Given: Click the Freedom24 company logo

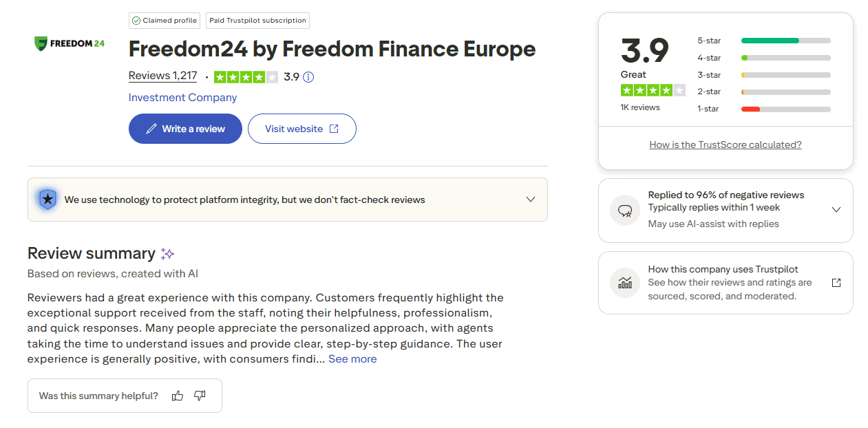Looking at the screenshot, I should click(x=70, y=43).
